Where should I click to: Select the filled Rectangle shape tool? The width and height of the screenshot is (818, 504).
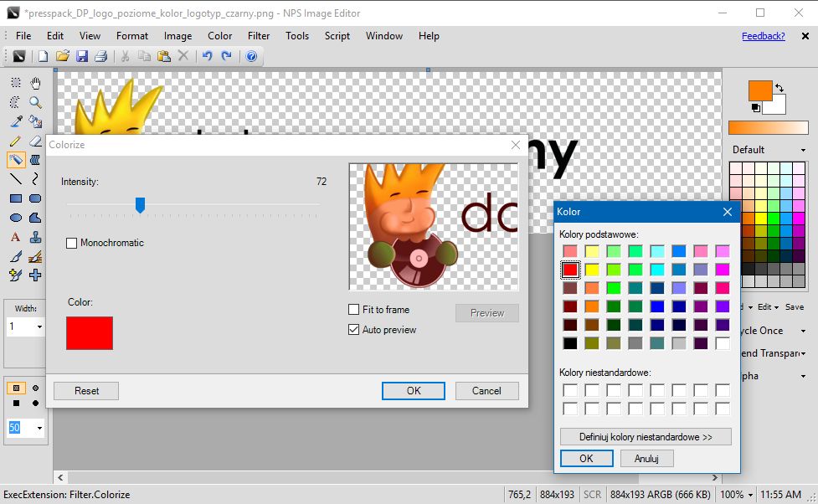pyautogui.click(x=16, y=198)
